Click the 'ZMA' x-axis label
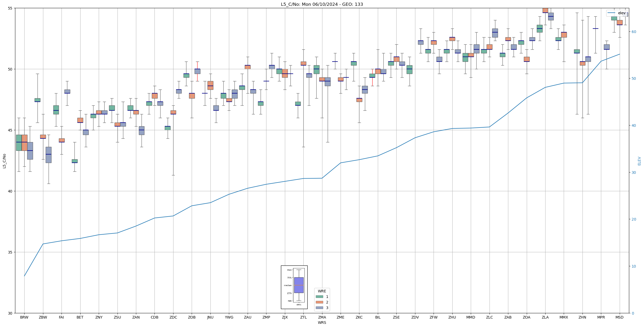The width and height of the screenshot is (644, 327). [322, 317]
